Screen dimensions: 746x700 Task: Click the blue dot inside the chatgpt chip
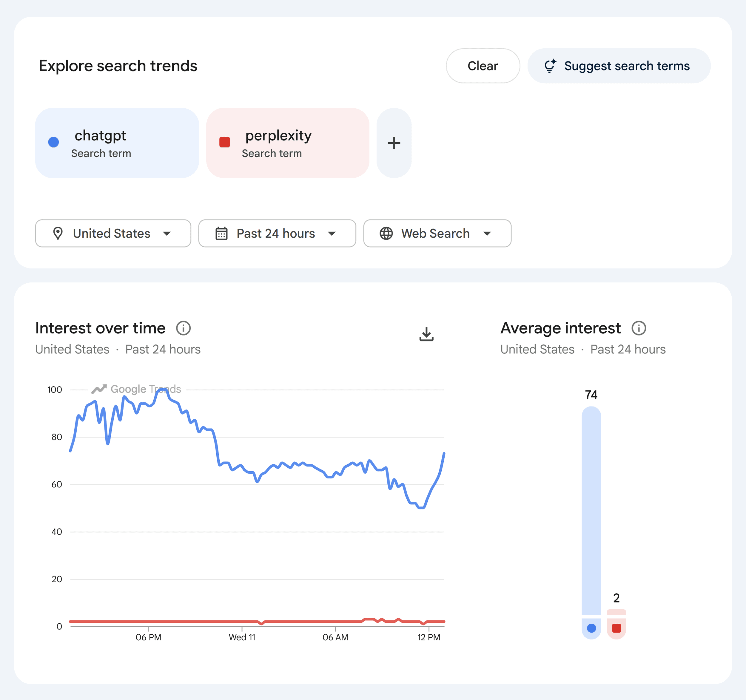click(x=54, y=143)
